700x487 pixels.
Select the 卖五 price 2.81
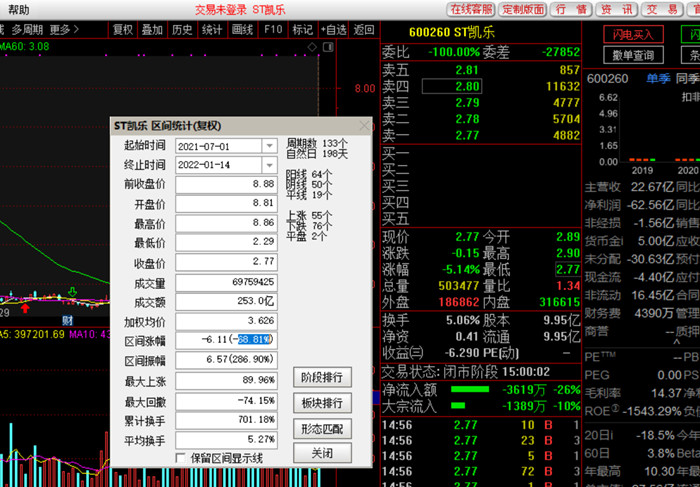467,70
